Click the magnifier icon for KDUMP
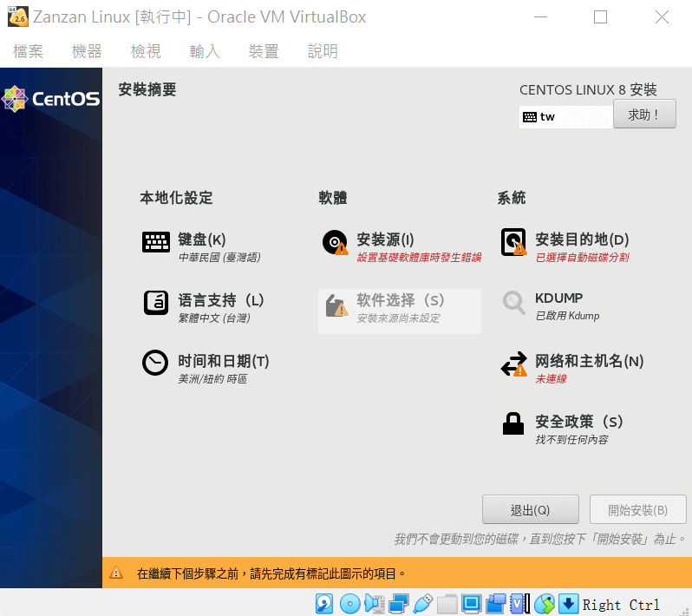Screen dimensions: 692x616 tap(513, 303)
